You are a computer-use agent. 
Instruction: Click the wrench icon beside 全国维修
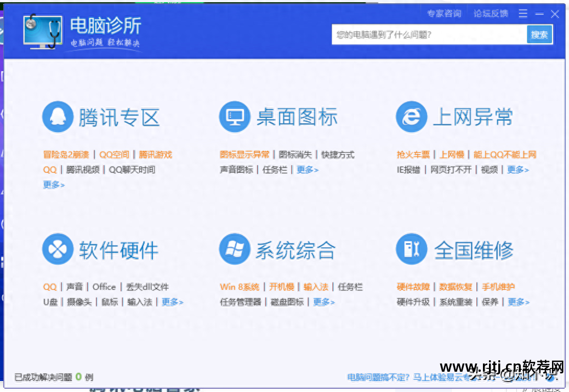coord(411,248)
